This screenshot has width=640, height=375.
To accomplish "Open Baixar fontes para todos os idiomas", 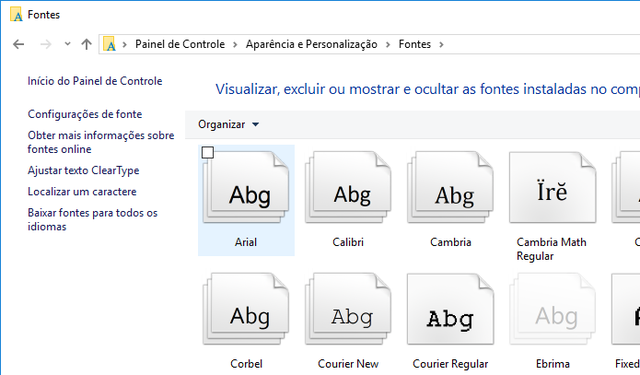I will pyautogui.click(x=93, y=220).
